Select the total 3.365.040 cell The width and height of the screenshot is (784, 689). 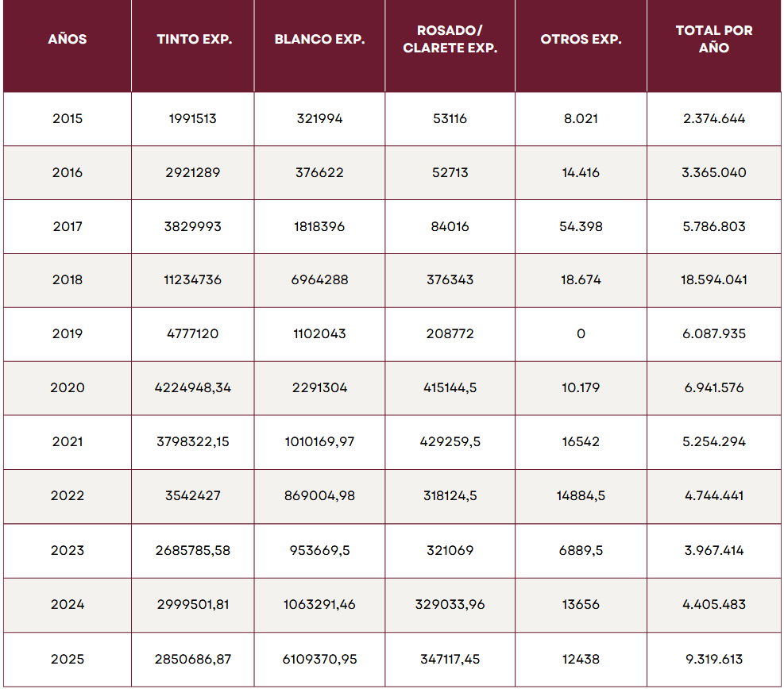[x=714, y=173]
